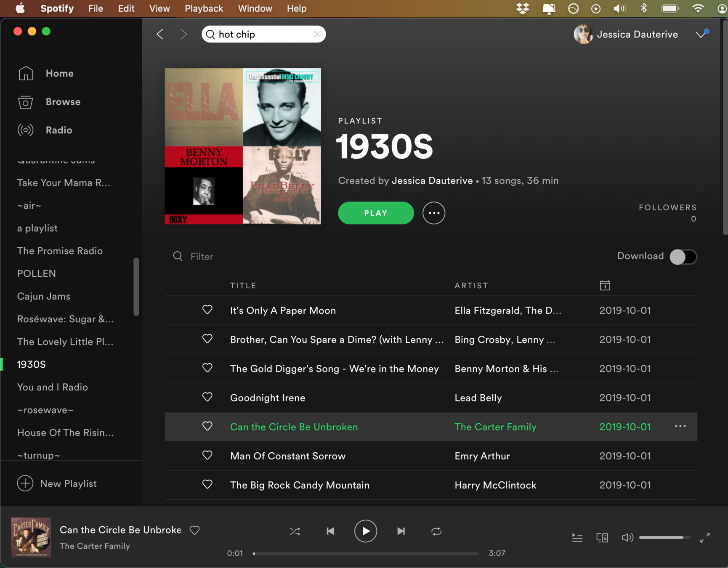Screen dimensions: 728x568
Task: Open the Edit menu
Action: 126,8
